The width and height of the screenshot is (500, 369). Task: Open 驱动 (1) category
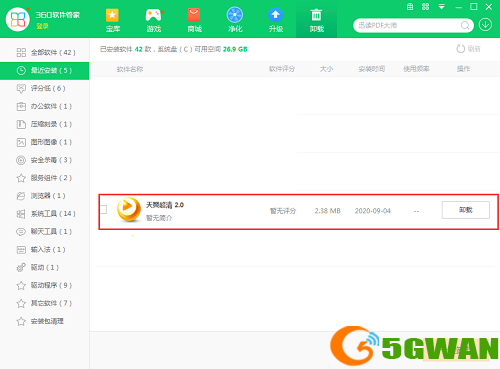pos(45,267)
